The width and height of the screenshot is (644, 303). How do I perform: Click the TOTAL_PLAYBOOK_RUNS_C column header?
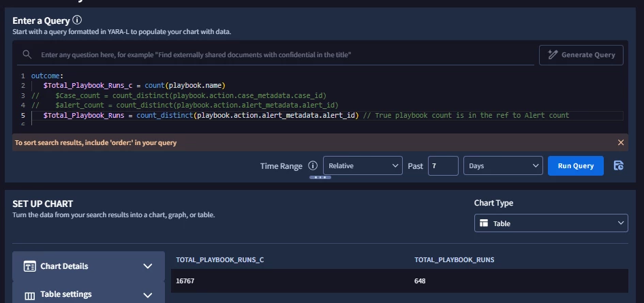point(219,260)
